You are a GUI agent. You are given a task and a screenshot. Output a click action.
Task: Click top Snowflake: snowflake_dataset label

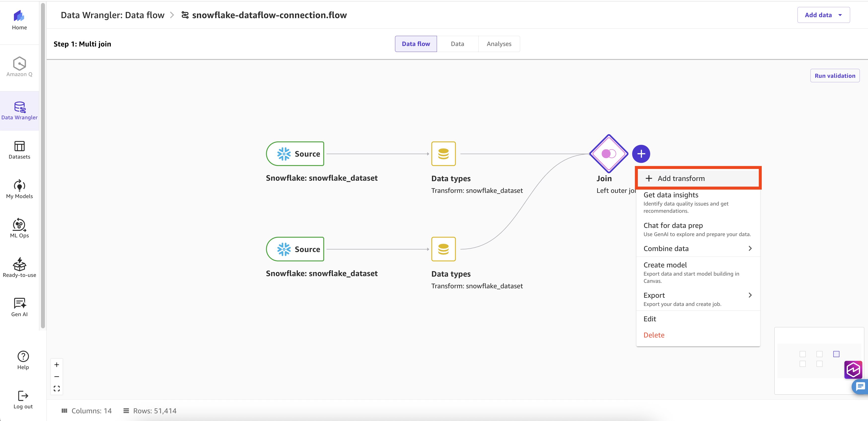click(322, 178)
